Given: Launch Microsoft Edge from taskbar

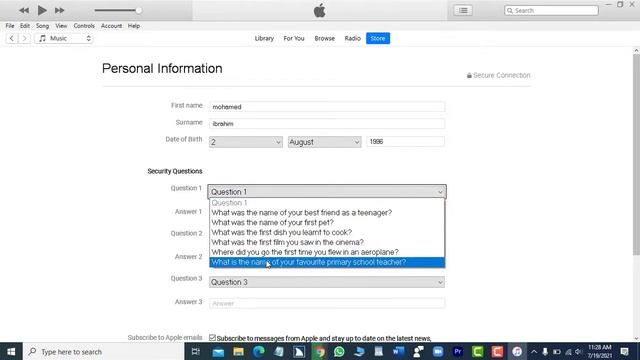Looking at the screenshot, I should tap(259, 351).
